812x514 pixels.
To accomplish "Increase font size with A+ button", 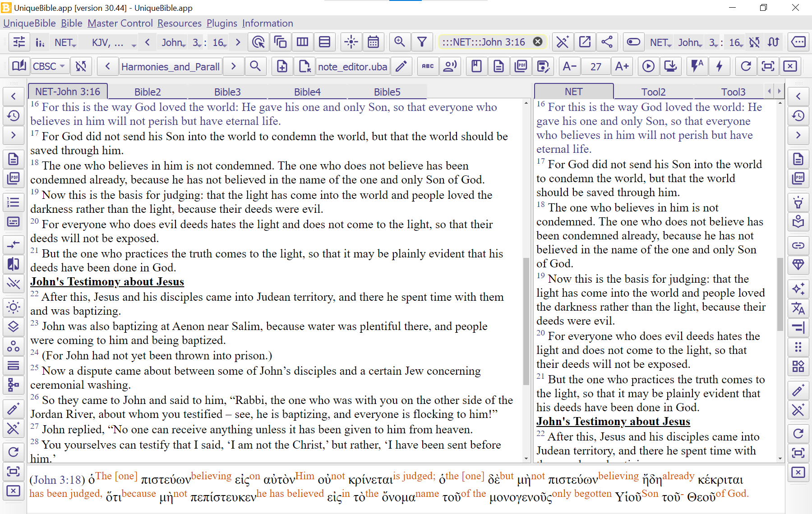I will point(622,66).
